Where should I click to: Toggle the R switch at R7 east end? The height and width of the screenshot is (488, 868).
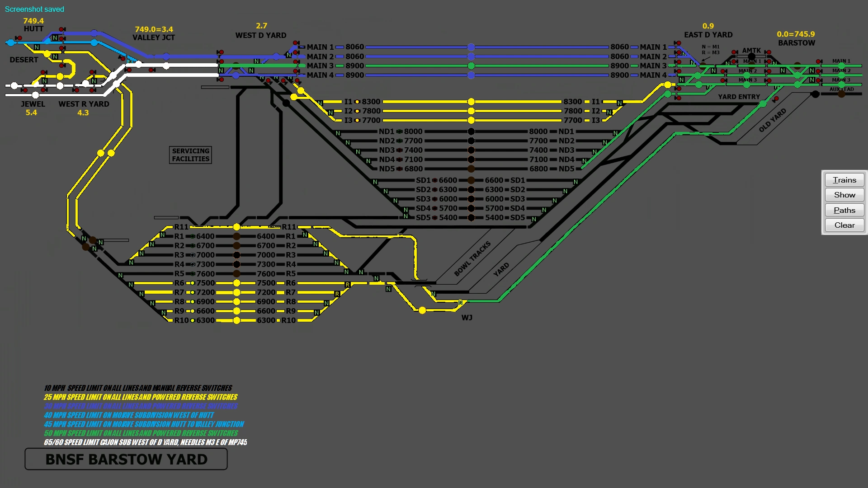[337, 294]
